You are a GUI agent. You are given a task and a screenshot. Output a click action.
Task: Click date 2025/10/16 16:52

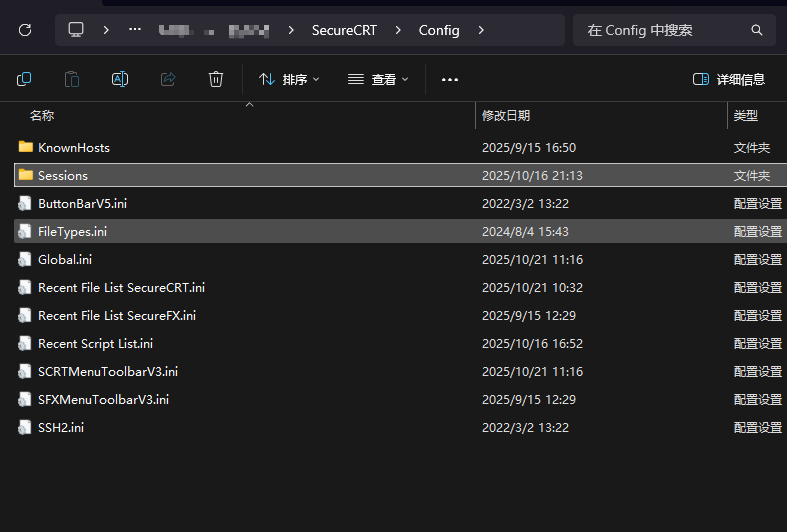pos(532,344)
